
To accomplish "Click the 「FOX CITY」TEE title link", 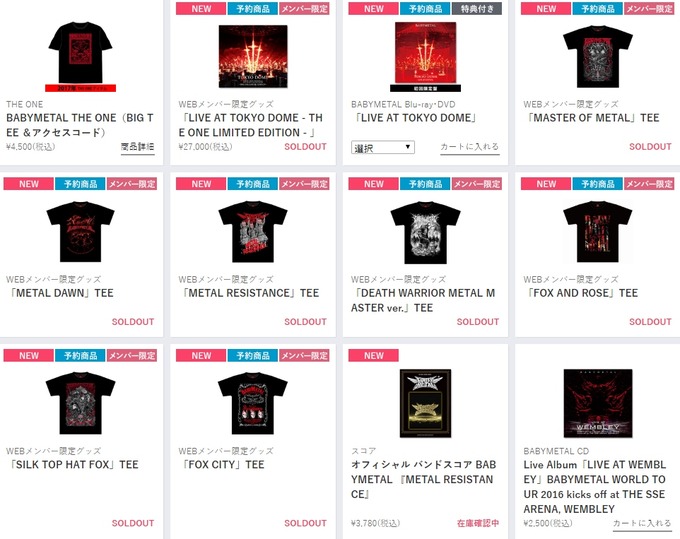I will coord(222,464).
